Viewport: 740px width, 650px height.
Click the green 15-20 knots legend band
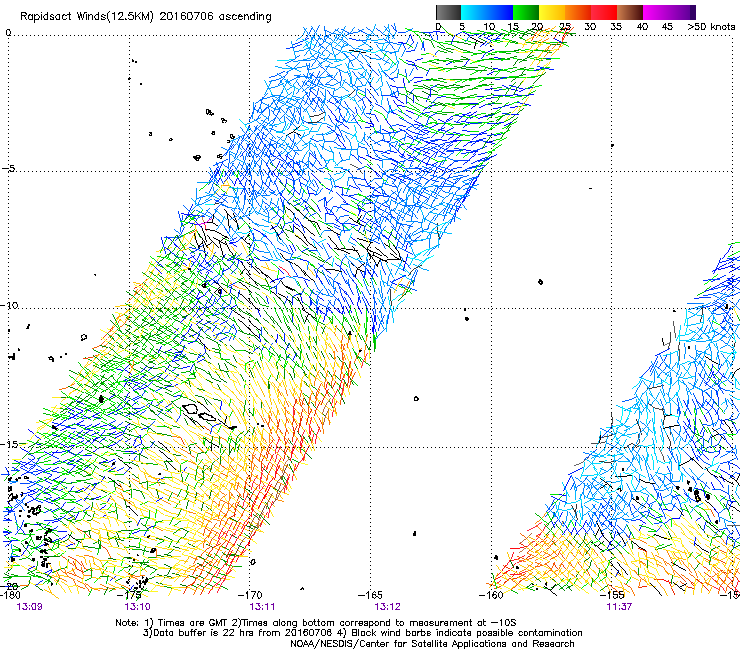(526, 12)
